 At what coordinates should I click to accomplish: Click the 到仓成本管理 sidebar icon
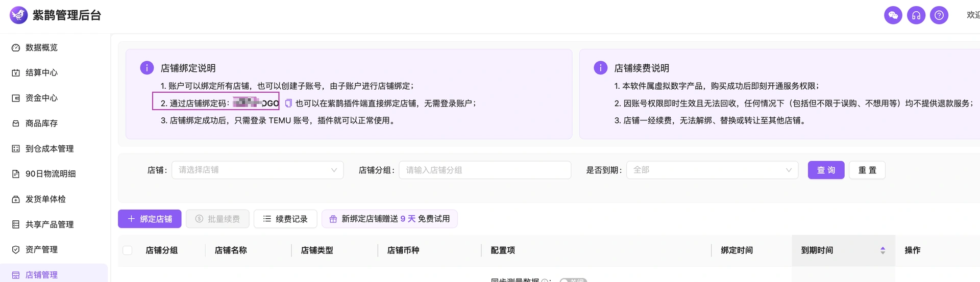coord(16,149)
